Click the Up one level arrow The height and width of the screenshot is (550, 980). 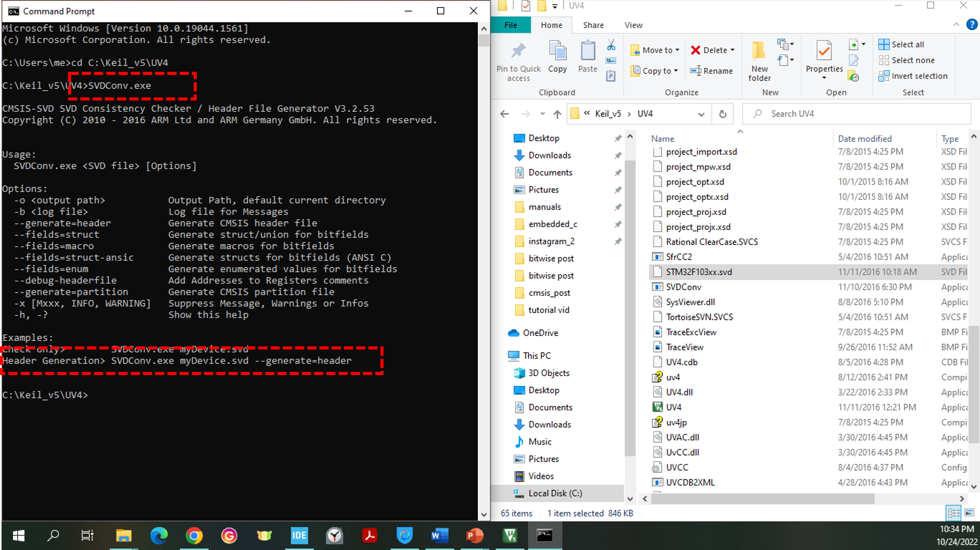point(557,114)
